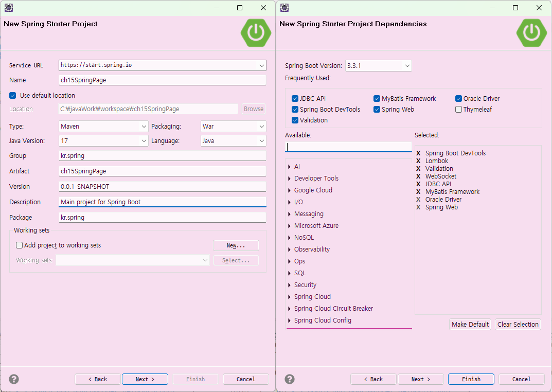This screenshot has height=392, width=552.
Task: Open the Type dropdown showing Maven
Action: point(144,127)
